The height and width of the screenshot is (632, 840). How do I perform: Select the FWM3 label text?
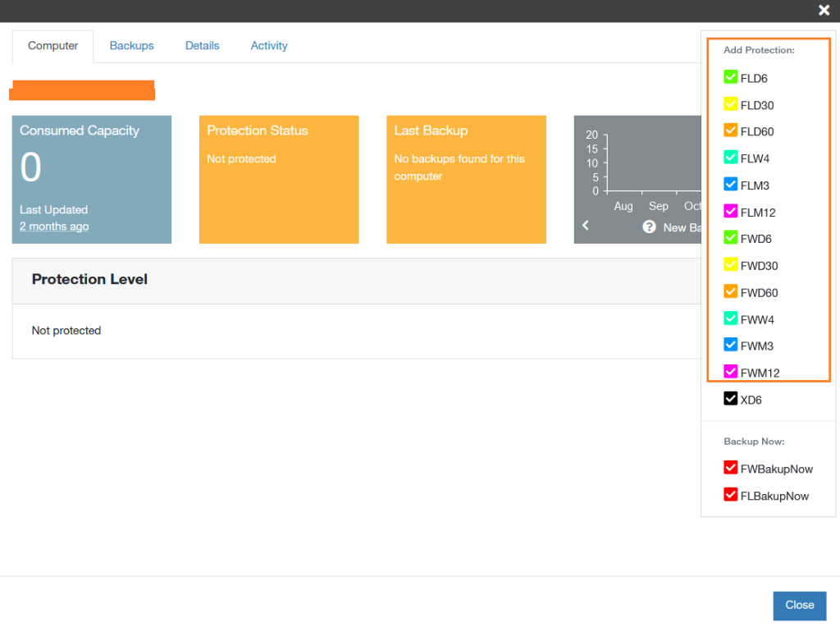(x=757, y=346)
